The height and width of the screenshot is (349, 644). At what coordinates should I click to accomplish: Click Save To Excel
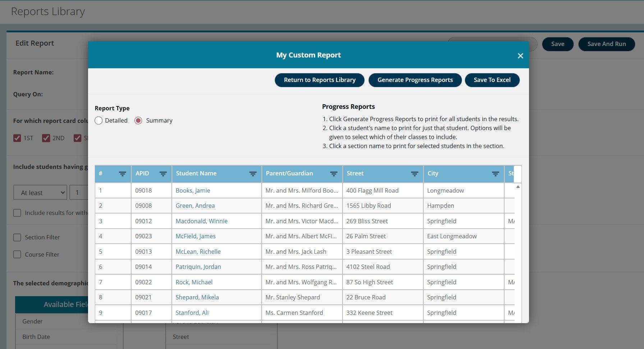click(492, 80)
